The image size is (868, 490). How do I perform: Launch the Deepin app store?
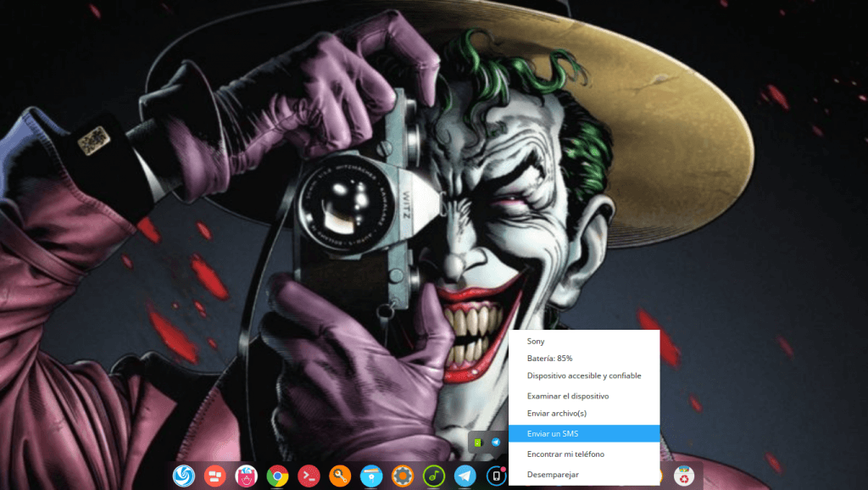tap(246, 476)
